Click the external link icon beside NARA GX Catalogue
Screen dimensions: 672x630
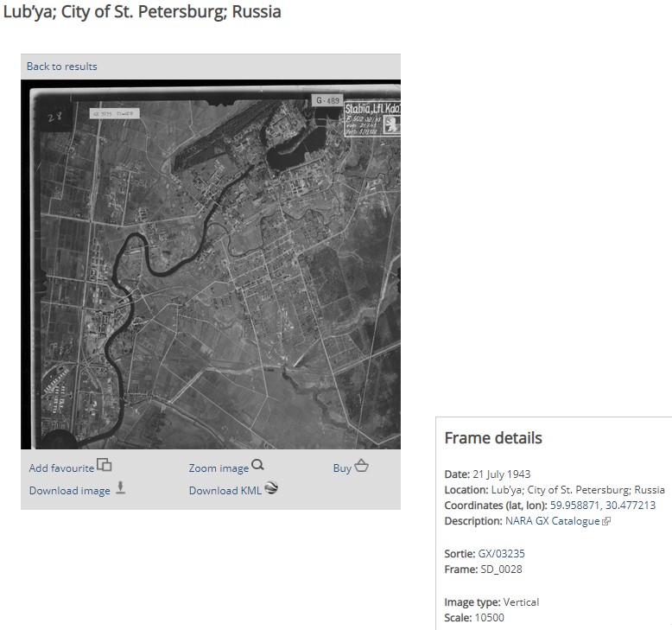606,521
